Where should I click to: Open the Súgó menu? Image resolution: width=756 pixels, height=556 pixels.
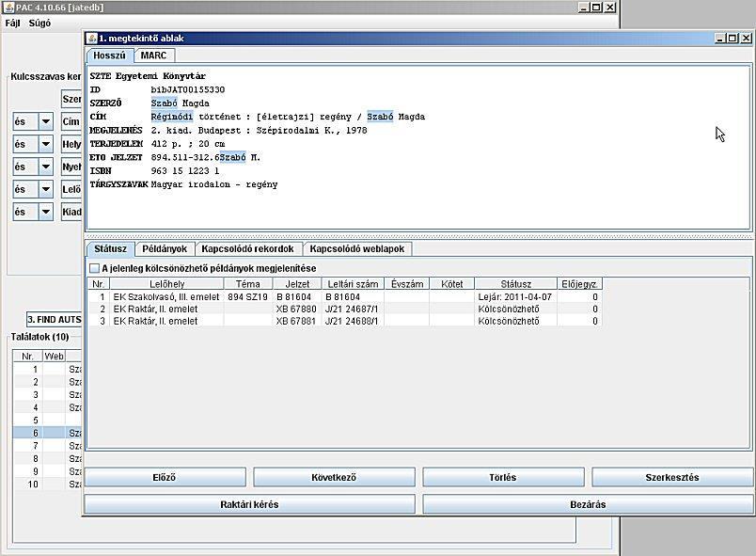(39, 24)
